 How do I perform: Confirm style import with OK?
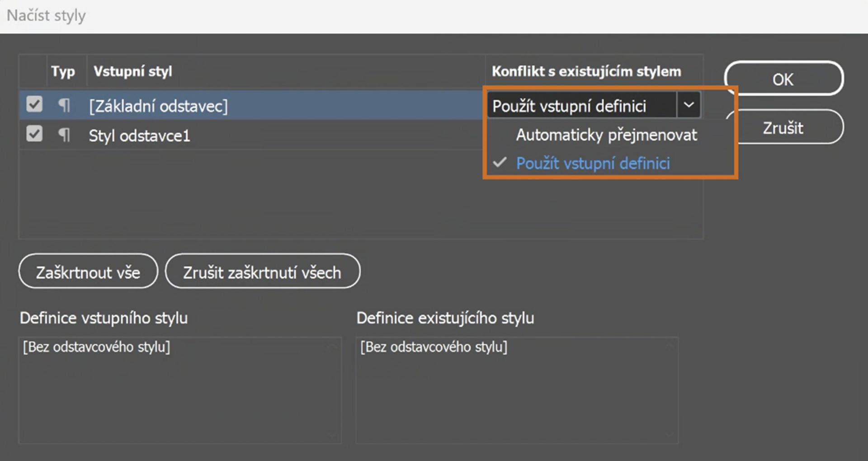coord(784,79)
